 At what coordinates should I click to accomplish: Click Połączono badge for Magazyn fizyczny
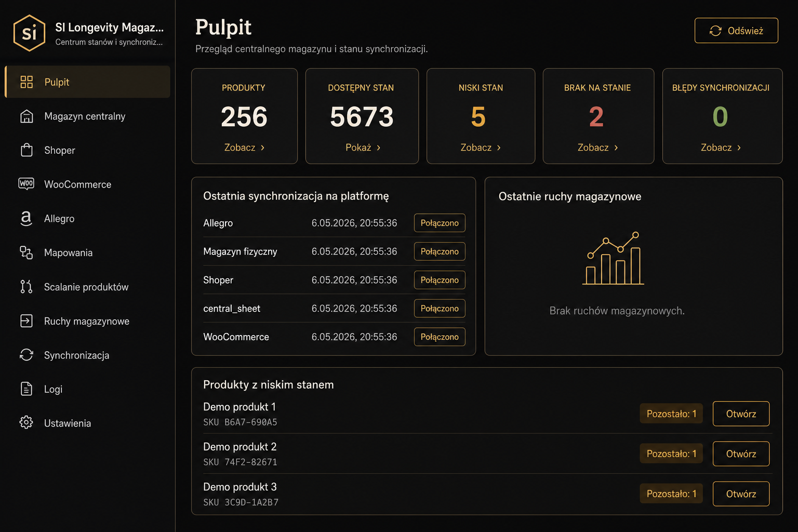(440, 251)
